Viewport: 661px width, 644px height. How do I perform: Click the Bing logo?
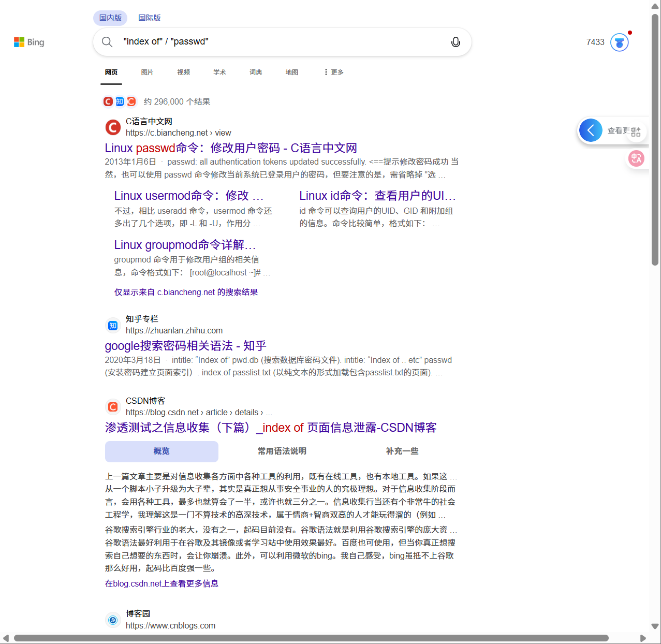click(29, 42)
